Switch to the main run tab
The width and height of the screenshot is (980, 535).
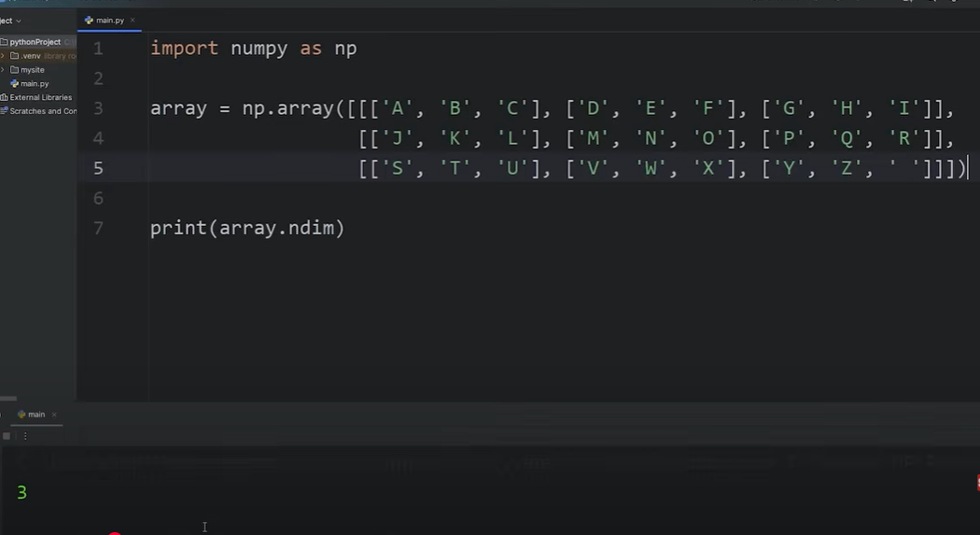pyautogui.click(x=35, y=415)
